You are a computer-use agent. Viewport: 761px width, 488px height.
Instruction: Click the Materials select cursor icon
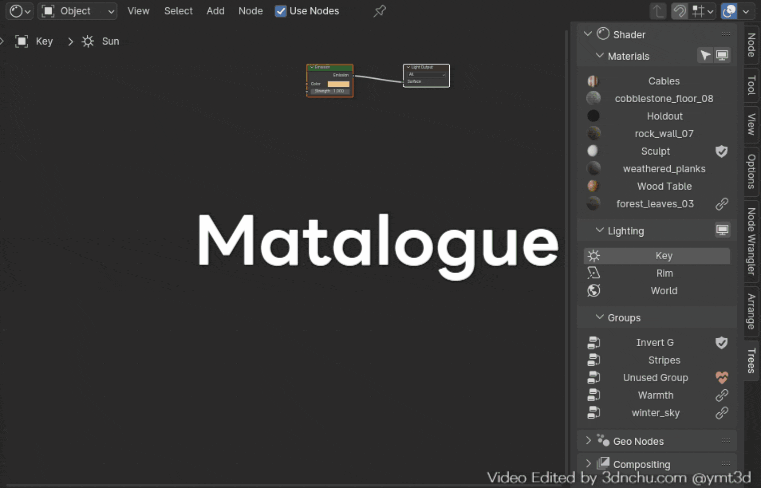(705, 55)
